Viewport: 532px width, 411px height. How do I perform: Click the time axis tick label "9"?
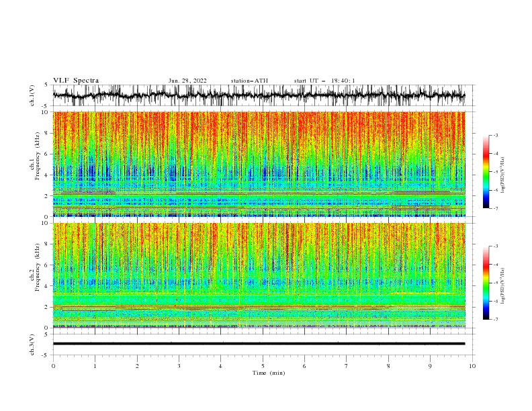point(430,366)
